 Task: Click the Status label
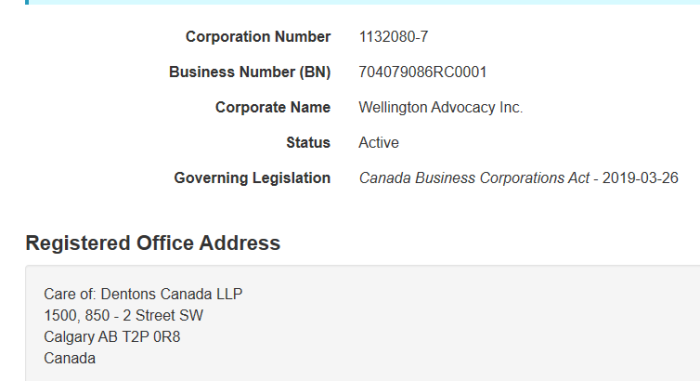(x=308, y=142)
